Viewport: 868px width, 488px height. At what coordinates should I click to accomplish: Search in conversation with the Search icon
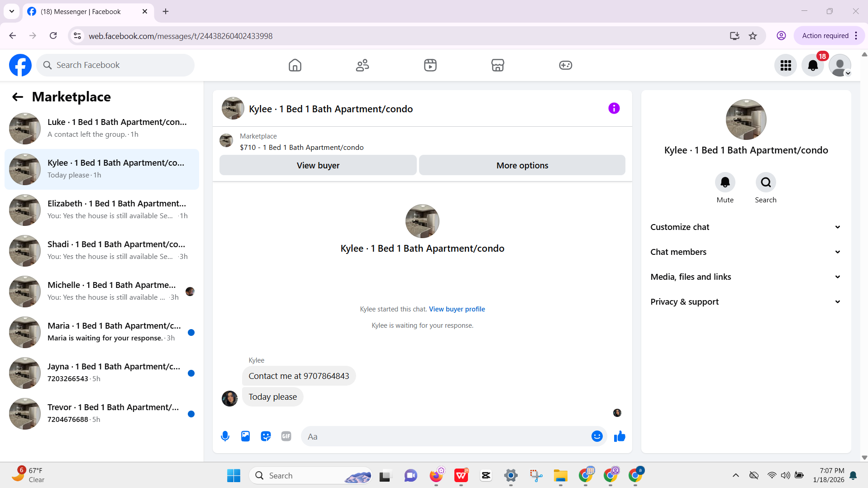(766, 182)
